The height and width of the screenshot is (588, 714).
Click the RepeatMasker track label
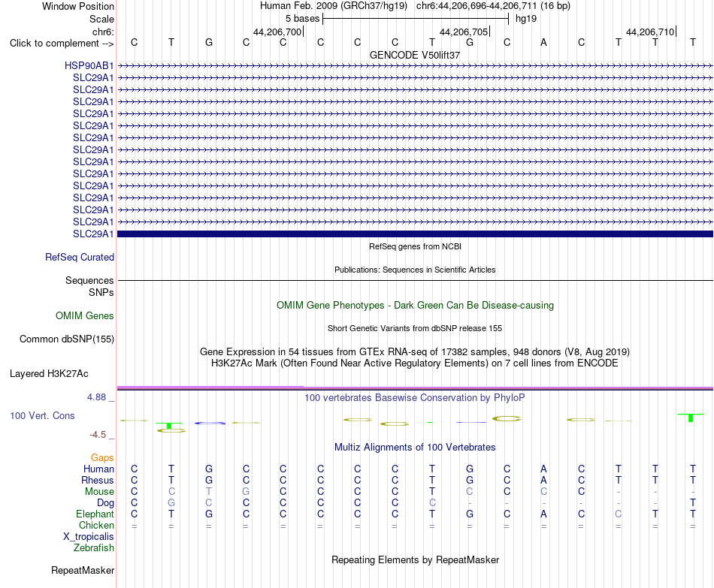click(x=83, y=570)
